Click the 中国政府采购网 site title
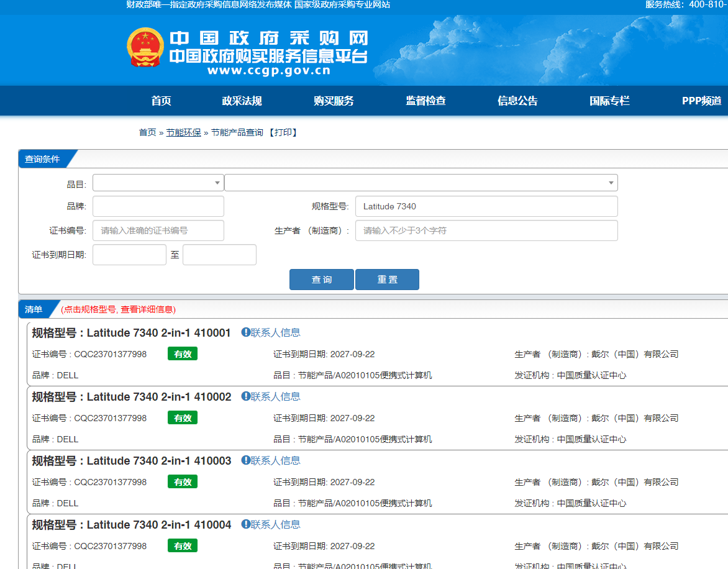Screen dimensions: 728x569 click(269, 38)
